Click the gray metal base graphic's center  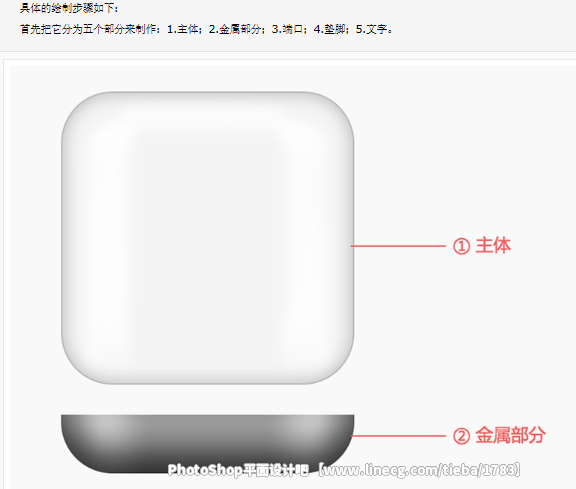pos(208,443)
